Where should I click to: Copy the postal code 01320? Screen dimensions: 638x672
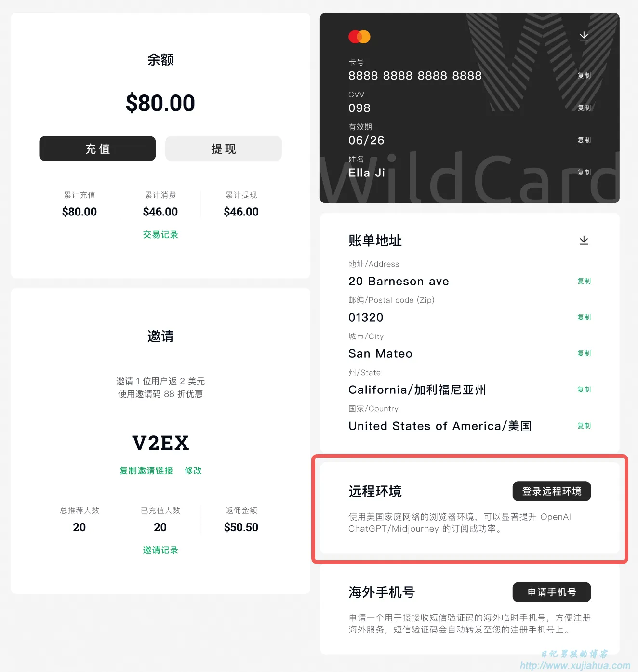(x=584, y=317)
